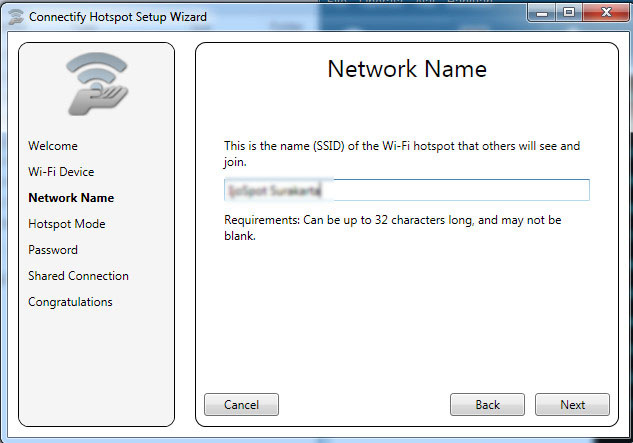Click the Connectify hand Wi-Fi logo
The width and height of the screenshot is (633, 443).
tap(97, 84)
